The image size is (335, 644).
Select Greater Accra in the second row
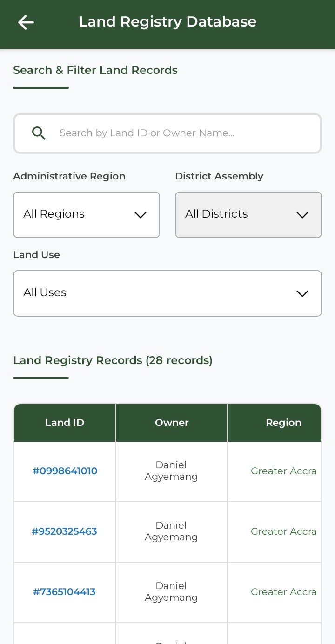coord(283,531)
